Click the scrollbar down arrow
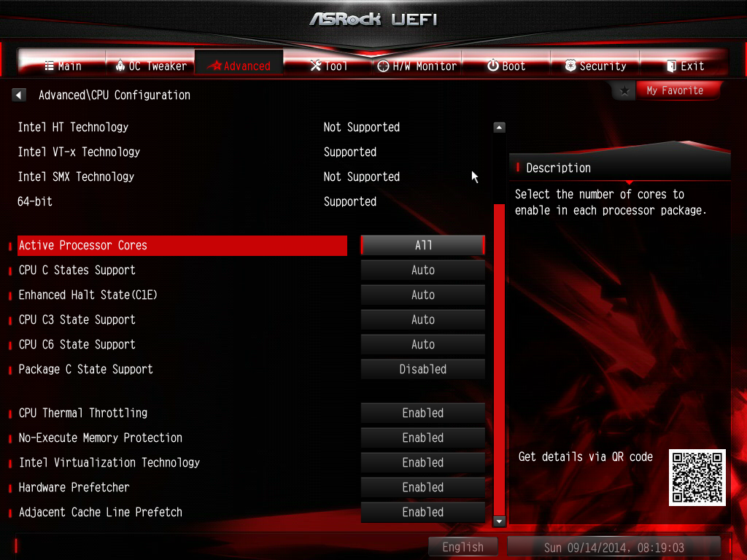 499,521
